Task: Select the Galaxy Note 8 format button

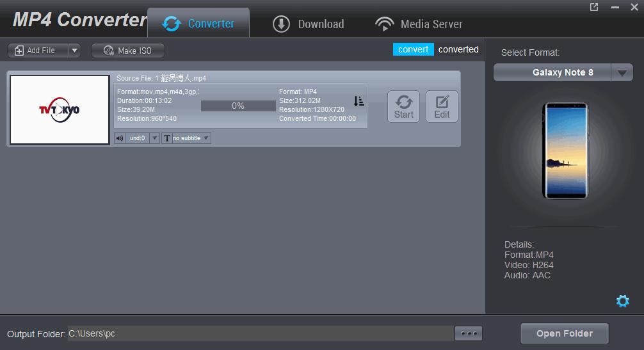Action: click(552, 73)
